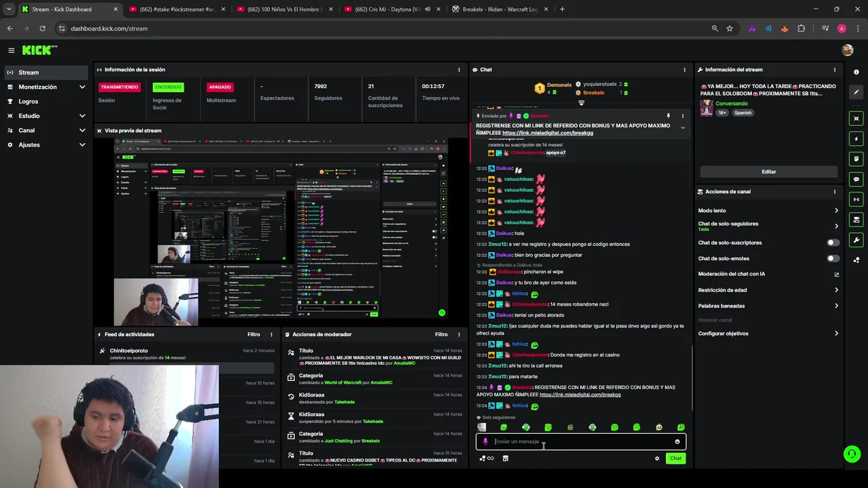The width and height of the screenshot is (868, 488).
Task: Open Chrome media control icon
Action: pyautogui.click(x=825, y=28)
